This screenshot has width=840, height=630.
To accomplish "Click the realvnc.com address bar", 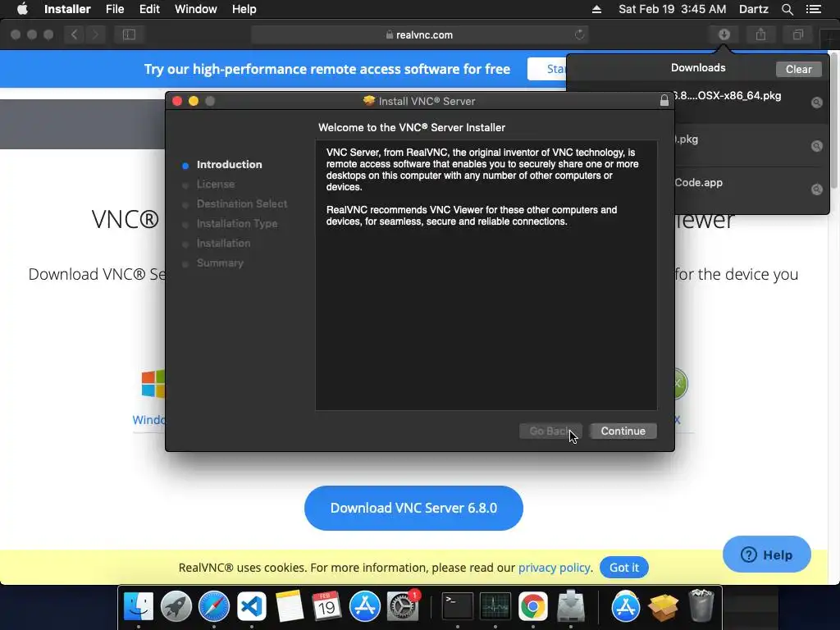I will point(419,34).
